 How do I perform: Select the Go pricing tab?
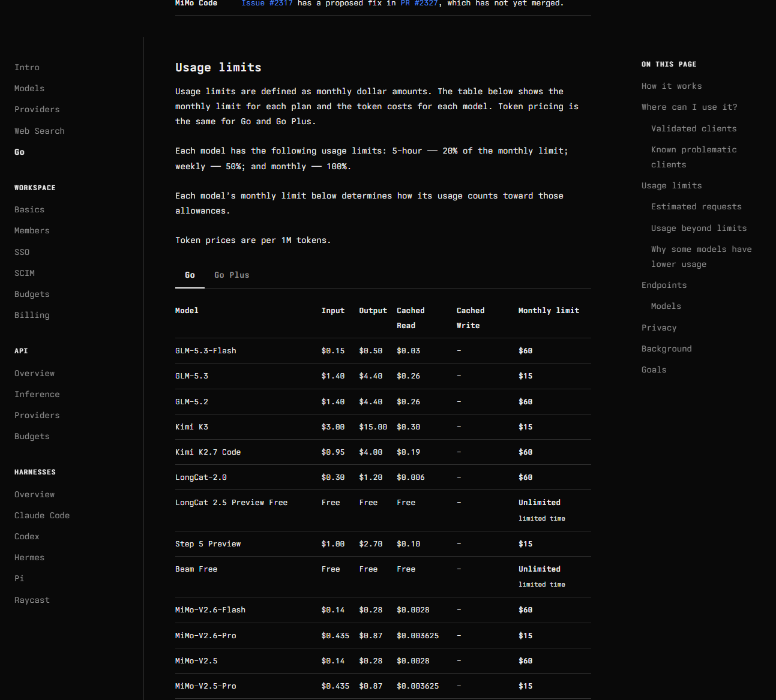[190, 275]
